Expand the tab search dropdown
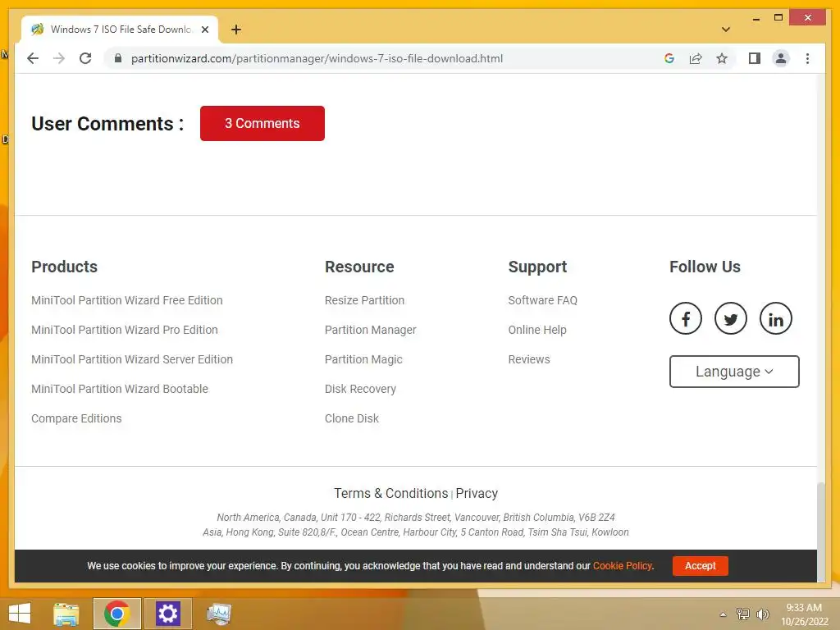 (x=726, y=30)
